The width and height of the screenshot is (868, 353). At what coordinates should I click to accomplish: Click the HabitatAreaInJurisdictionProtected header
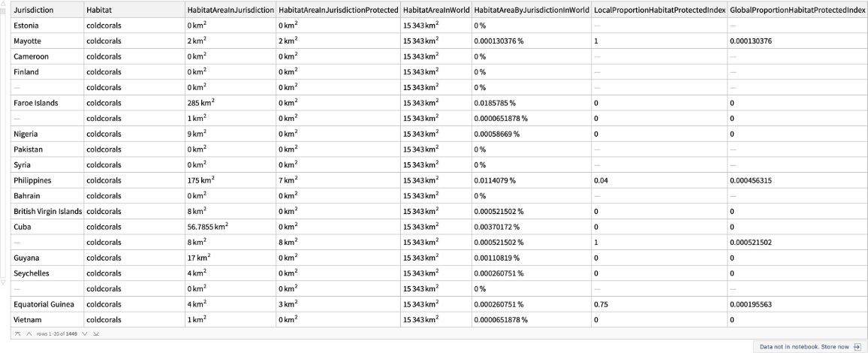337,10
